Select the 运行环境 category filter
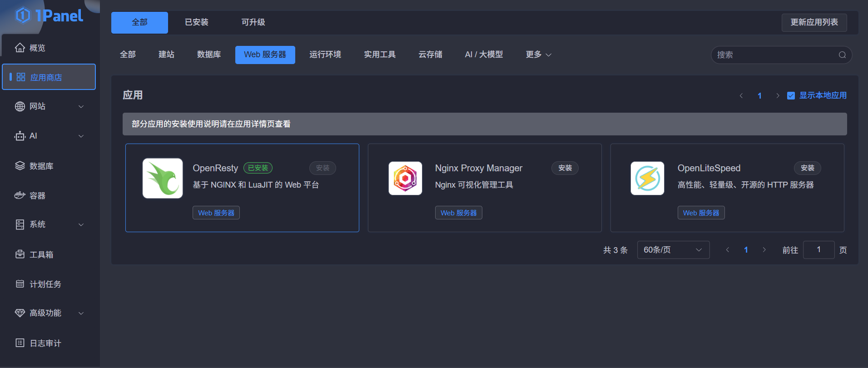The width and height of the screenshot is (868, 368). coord(325,55)
